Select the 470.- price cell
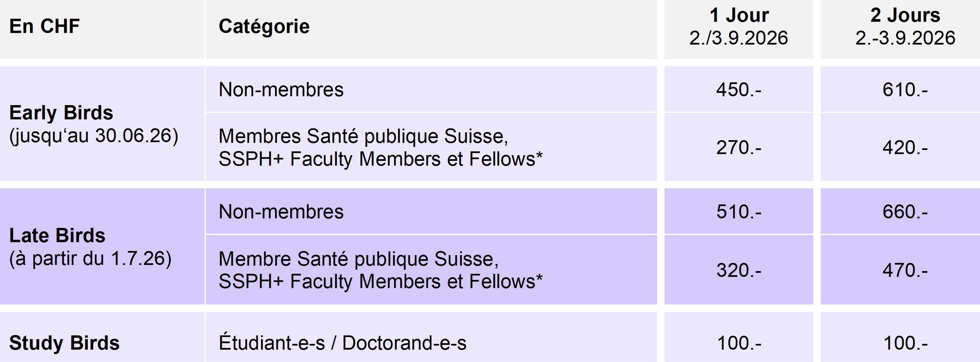Viewport: 980px width, 362px height. click(x=905, y=270)
